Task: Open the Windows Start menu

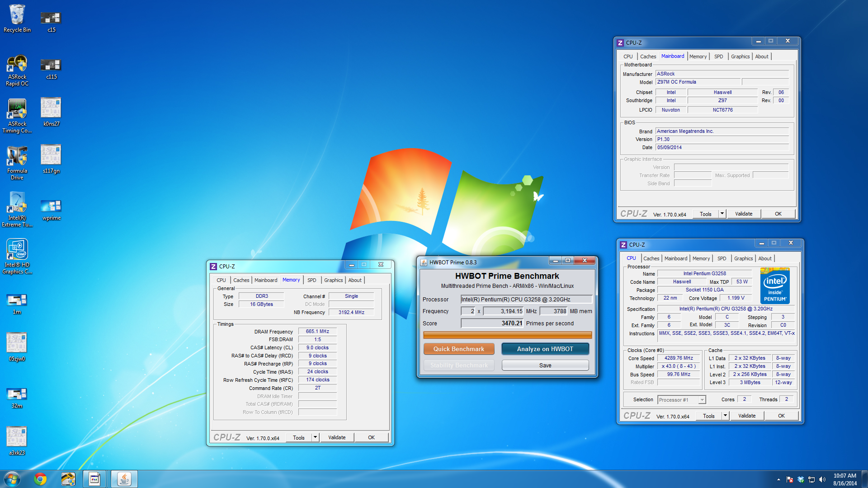Action: pos(12,479)
